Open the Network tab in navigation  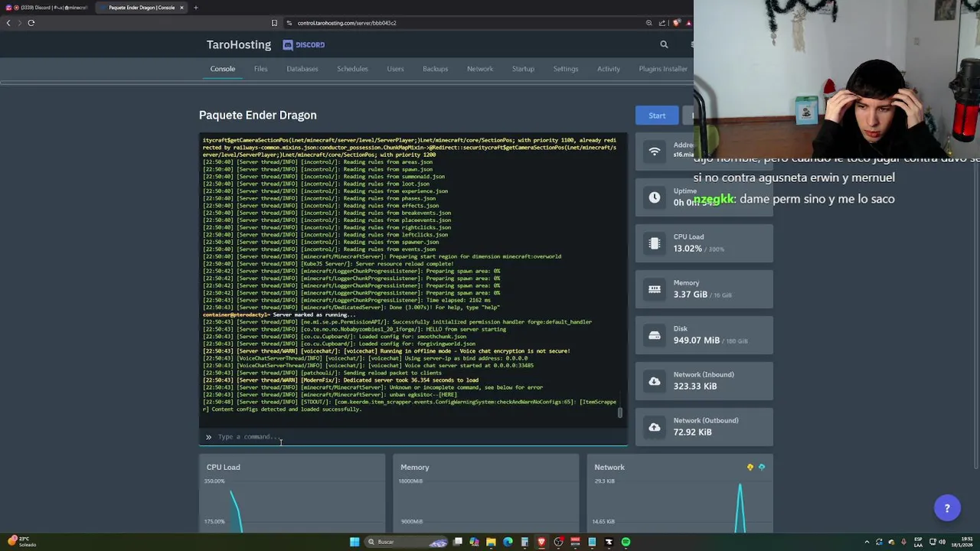click(480, 69)
